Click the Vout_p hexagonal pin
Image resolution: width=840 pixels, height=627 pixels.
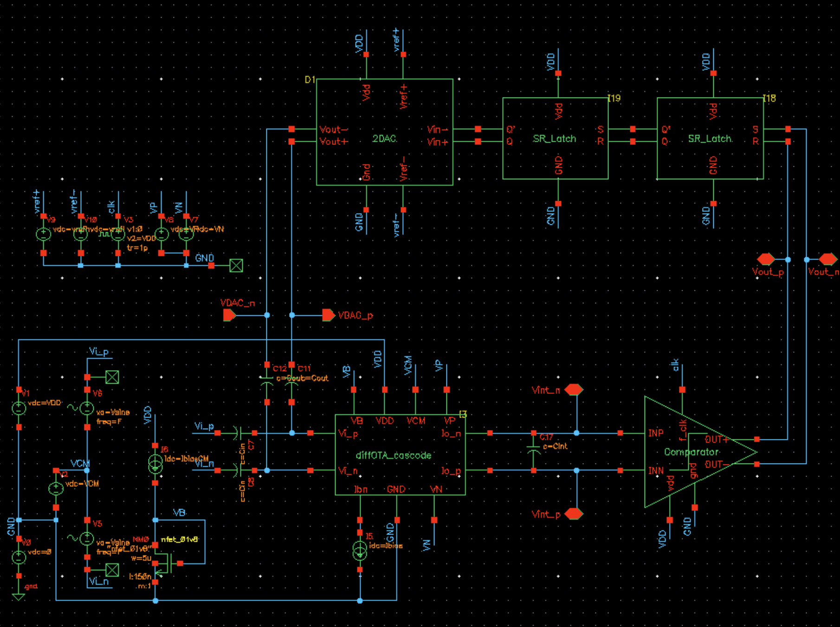coord(766,259)
